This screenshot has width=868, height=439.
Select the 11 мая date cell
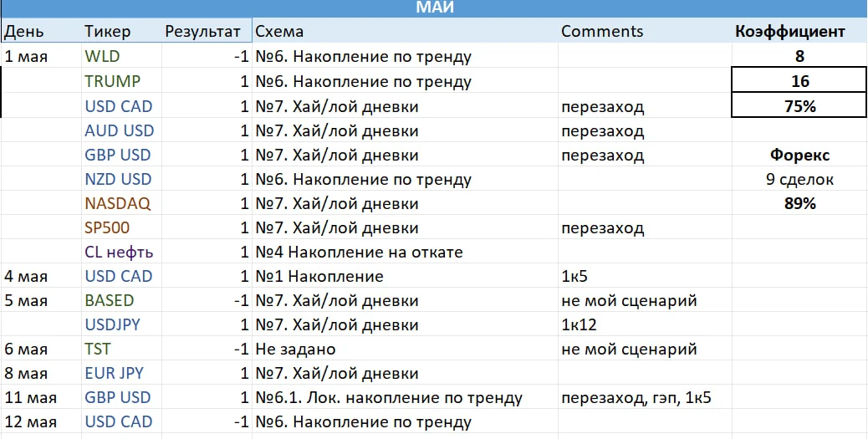[x=41, y=397]
